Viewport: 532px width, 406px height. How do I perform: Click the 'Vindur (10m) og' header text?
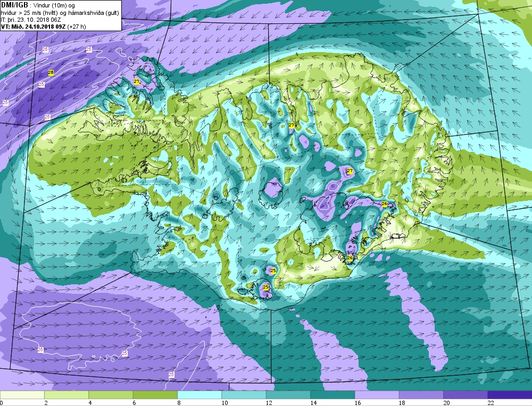coord(54,5)
